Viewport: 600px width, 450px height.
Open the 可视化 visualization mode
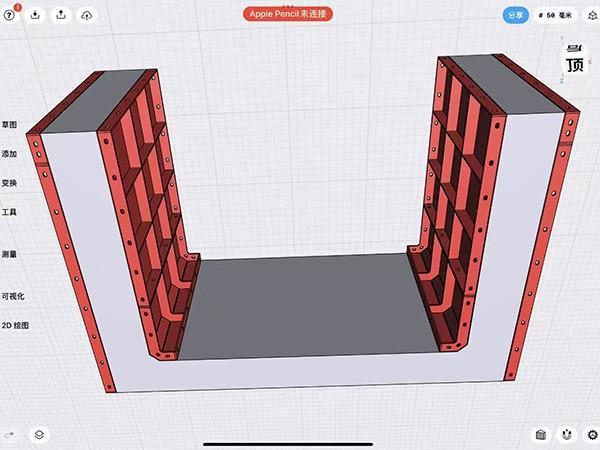coord(13,296)
